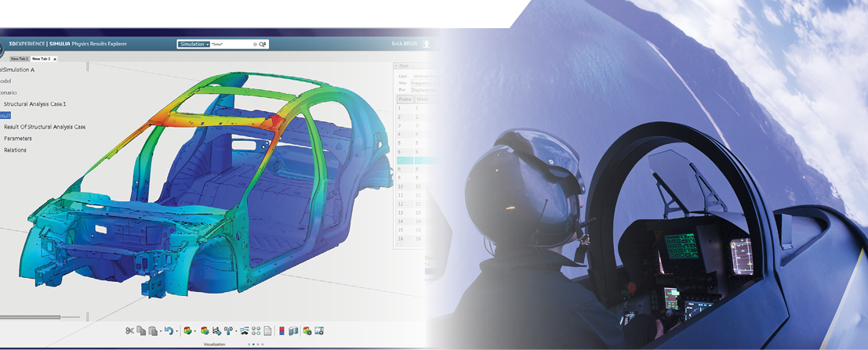Image resolution: width=868 pixels, height=350 pixels.
Task: Click the contour plot with arrow icon
Action: pos(205,330)
